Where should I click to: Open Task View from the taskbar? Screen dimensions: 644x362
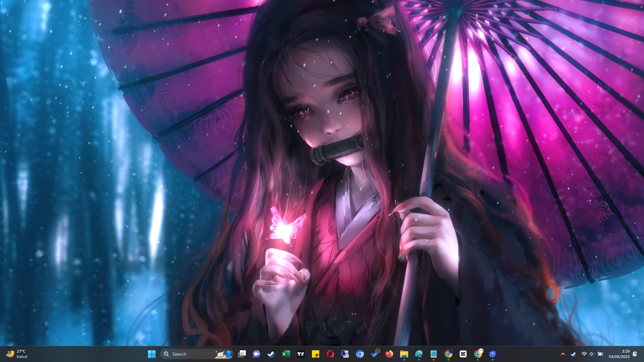point(242,354)
